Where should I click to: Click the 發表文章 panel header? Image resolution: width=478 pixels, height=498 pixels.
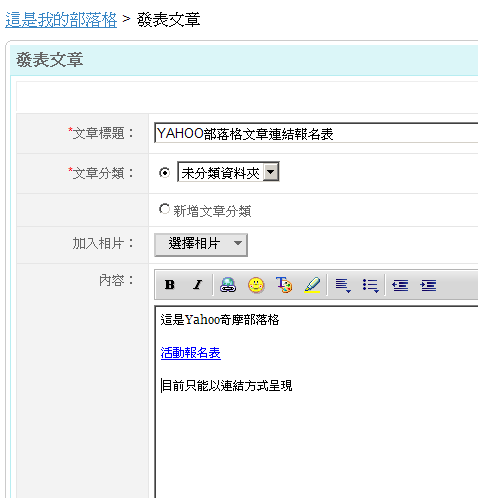(244, 60)
